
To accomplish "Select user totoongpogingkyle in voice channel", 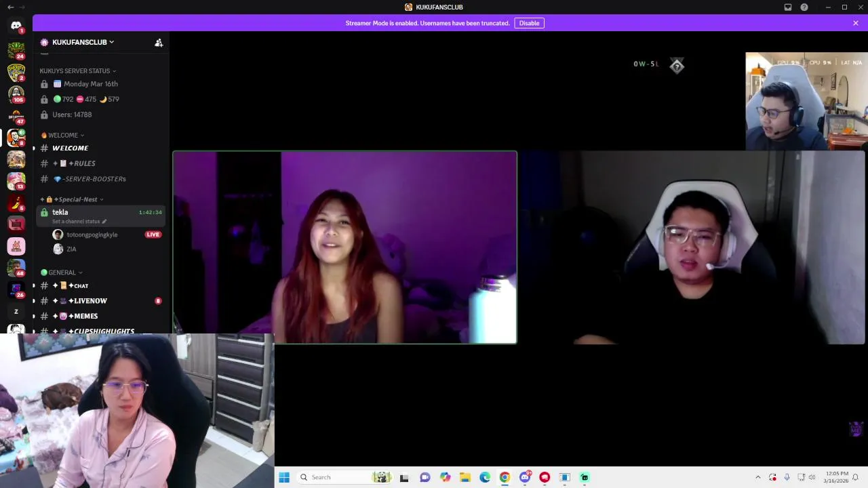I will tap(92, 235).
